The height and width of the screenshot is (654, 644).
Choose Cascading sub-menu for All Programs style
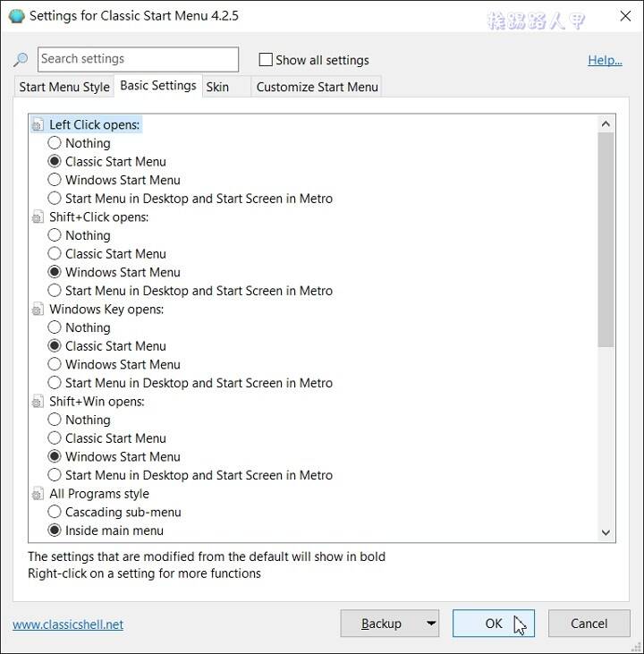(x=55, y=512)
